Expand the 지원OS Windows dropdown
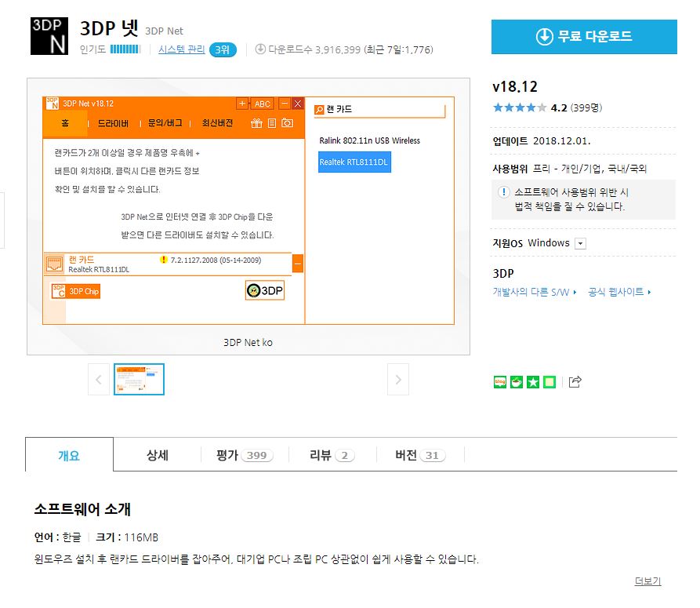Image resolution: width=700 pixels, height=608 pixels. 580,243
